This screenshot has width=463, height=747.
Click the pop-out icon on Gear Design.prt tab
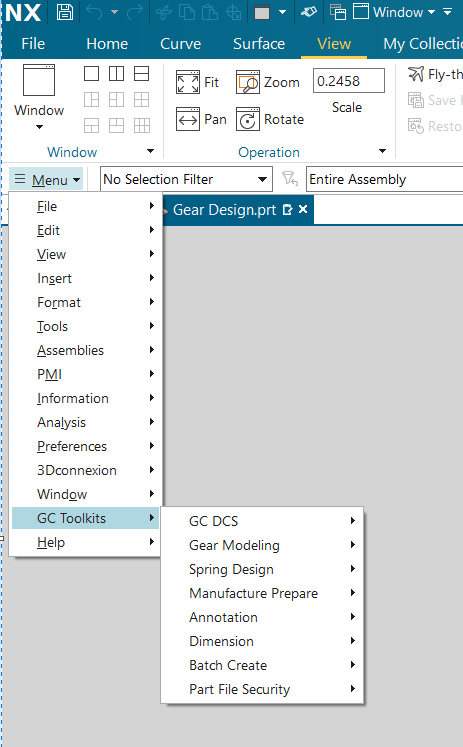click(x=287, y=210)
